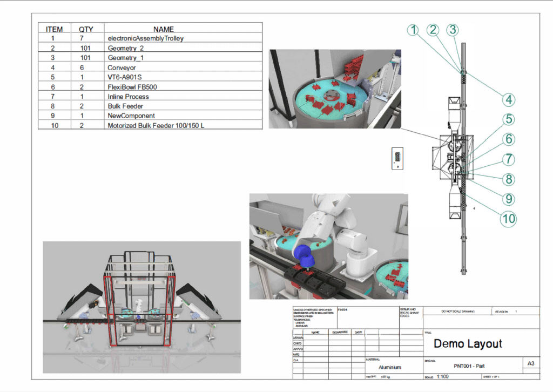Click the Demo Layout title field
Image resolution: width=553 pixels, height=392 pixels.
click(468, 343)
